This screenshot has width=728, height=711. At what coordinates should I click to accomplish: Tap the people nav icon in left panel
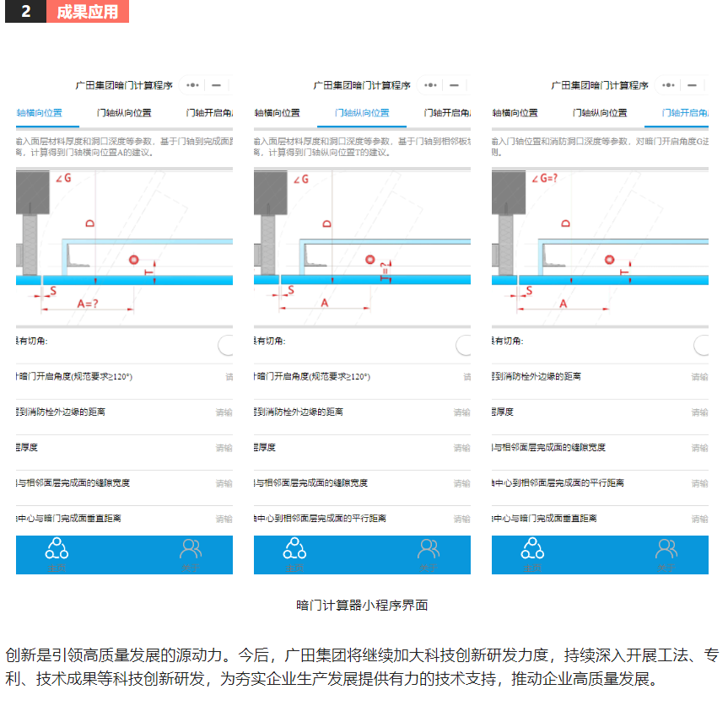tap(191, 550)
